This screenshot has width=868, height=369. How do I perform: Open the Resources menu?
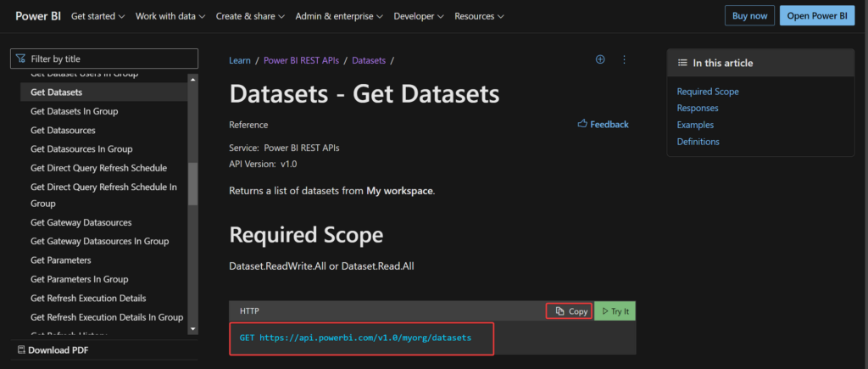(479, 16)
